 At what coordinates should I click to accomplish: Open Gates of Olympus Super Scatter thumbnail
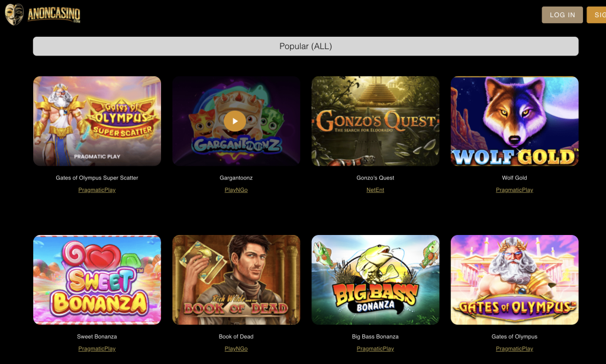97,121
